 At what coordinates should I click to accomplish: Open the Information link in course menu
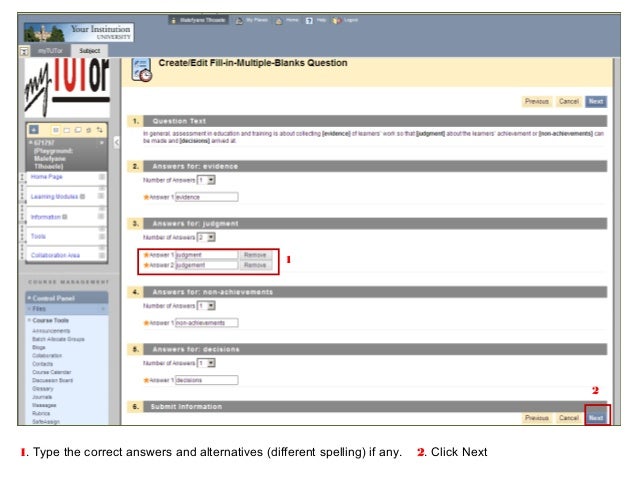[46, 217]
